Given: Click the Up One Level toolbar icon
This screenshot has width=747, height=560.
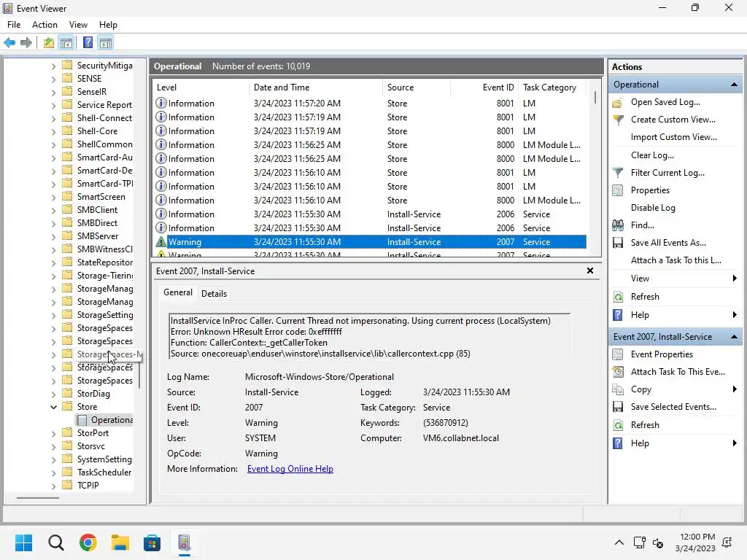Looking at the screenshot, I should tap(49, 43).
